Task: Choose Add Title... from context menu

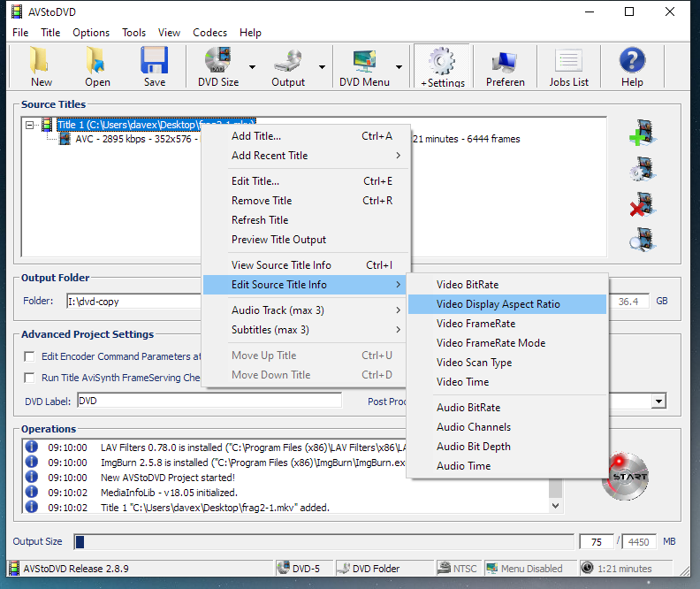Action: [304, 136]
